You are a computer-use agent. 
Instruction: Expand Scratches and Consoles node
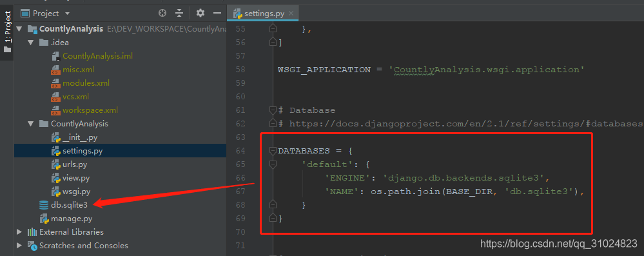pyautogui.click(x=19, y=246)
